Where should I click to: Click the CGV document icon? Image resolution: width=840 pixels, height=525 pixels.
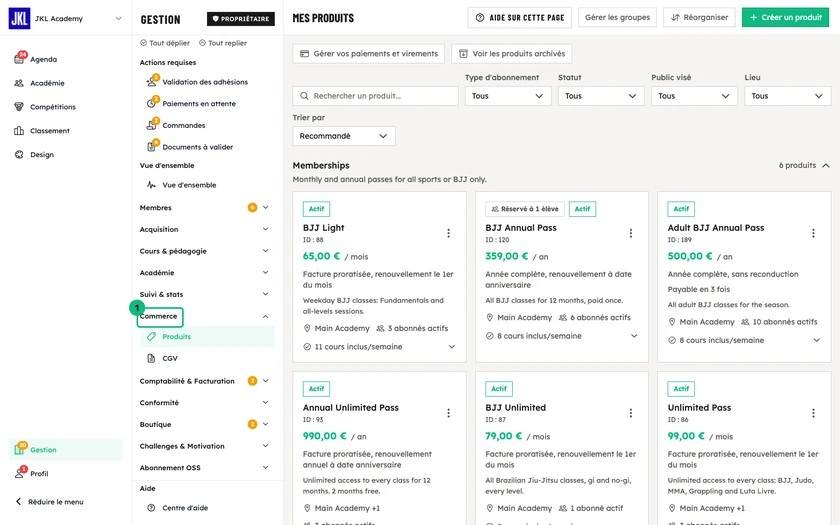tap(152, 358)
